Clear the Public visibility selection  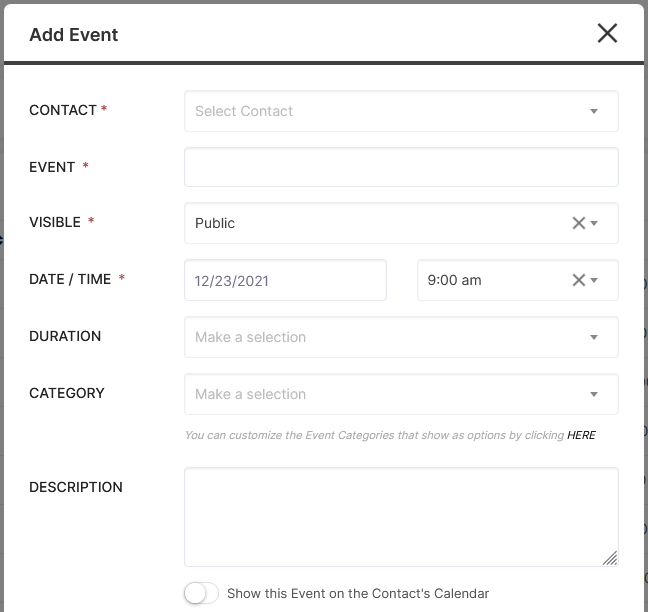click(579, 223)
